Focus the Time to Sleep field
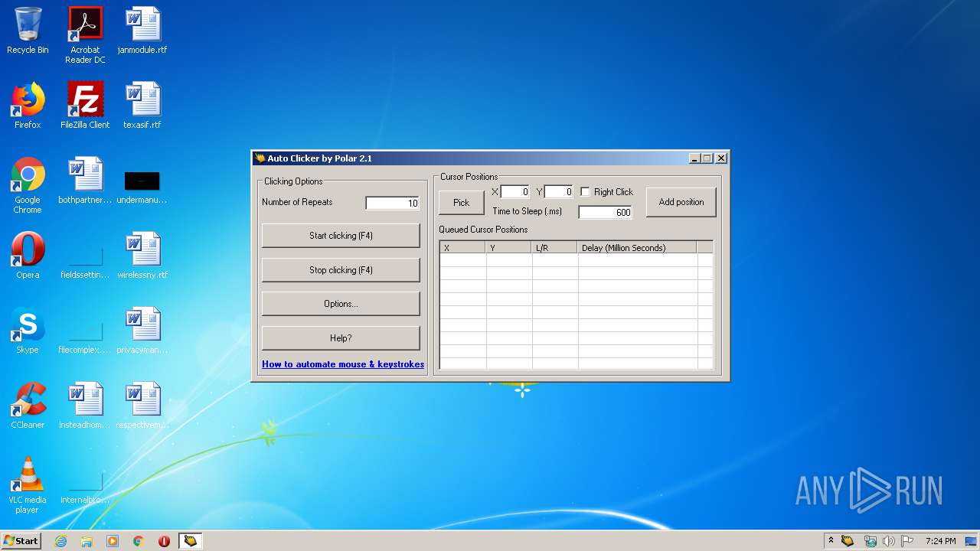The height and width of the screenshot is (551, 980). pyautogui.click(x=606, y=213)
